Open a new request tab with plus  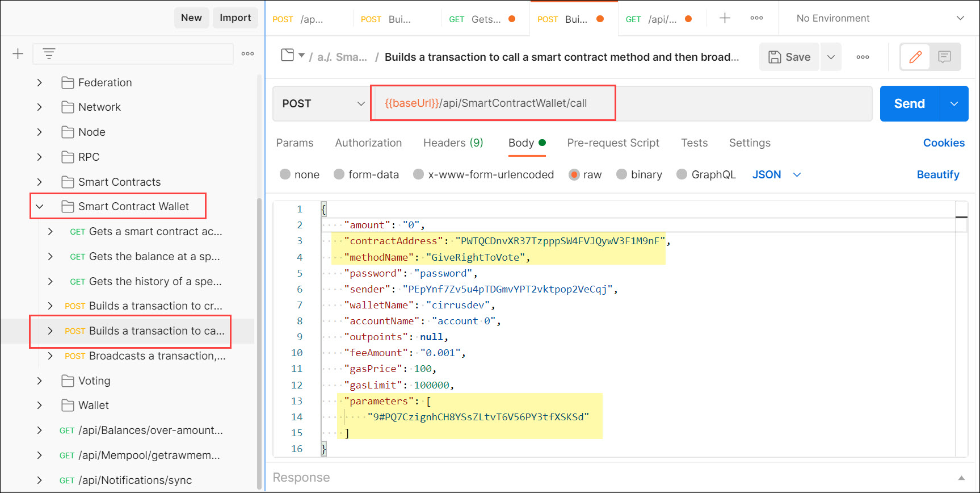(725, 18)
